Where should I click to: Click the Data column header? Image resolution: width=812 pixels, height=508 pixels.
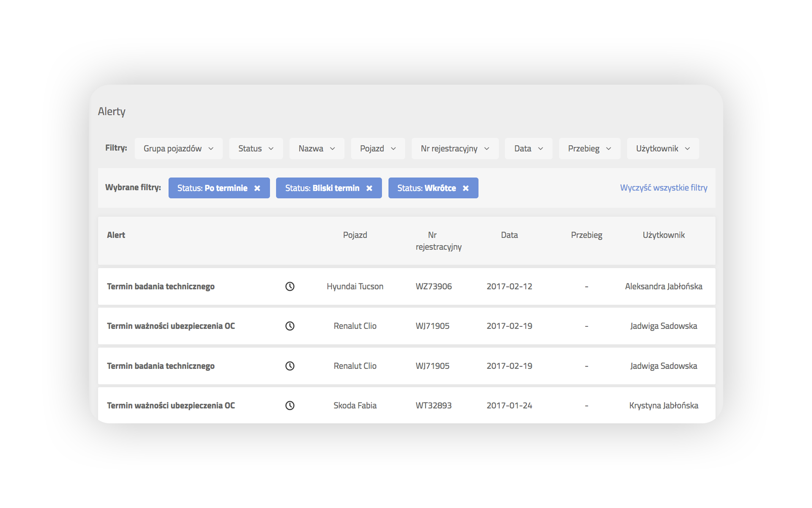(509, 235)
